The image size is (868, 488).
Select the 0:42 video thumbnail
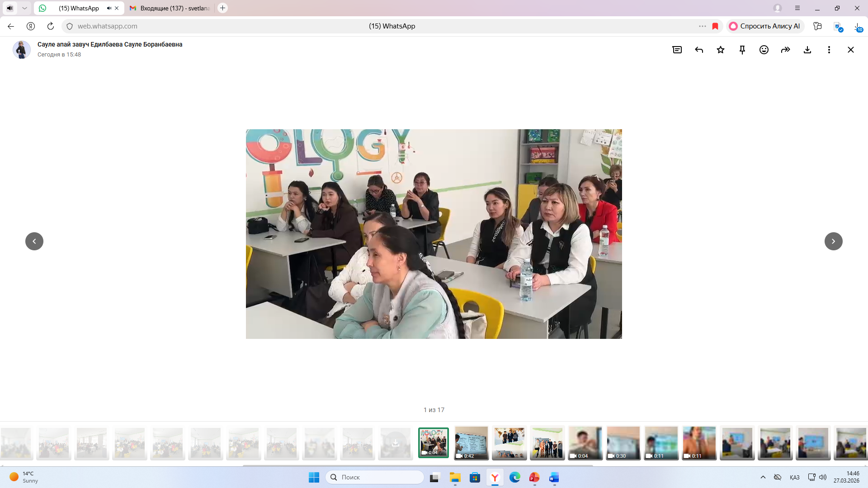coord(471,443)
